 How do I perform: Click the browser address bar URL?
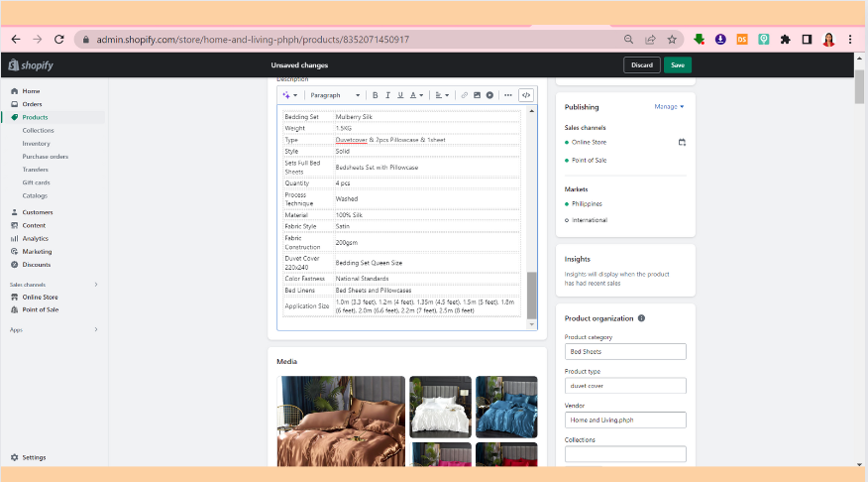click(x=253, y=40)
